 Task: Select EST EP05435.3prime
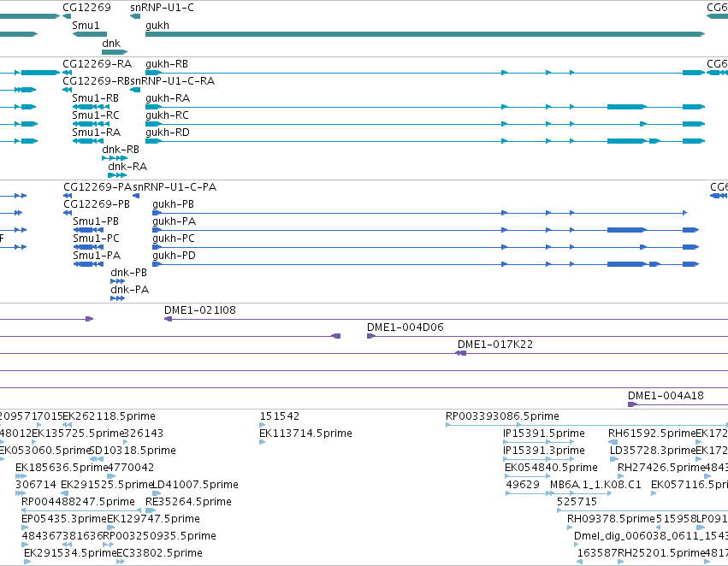pos(25,528)
